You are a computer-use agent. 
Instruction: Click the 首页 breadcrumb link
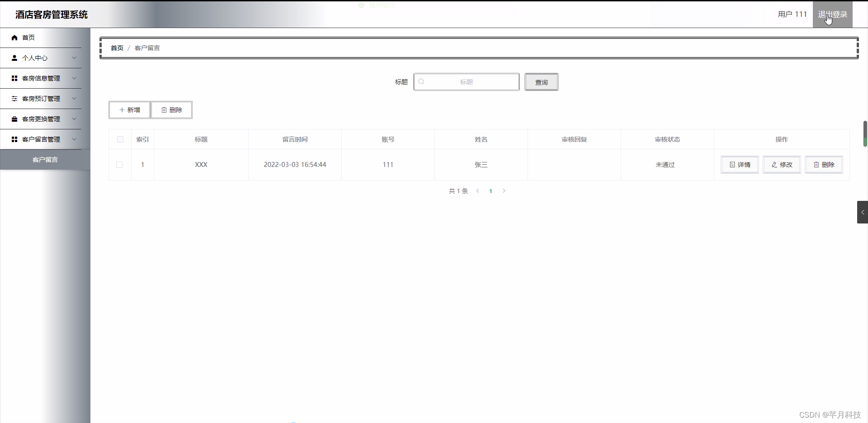[x=117, y=48]
